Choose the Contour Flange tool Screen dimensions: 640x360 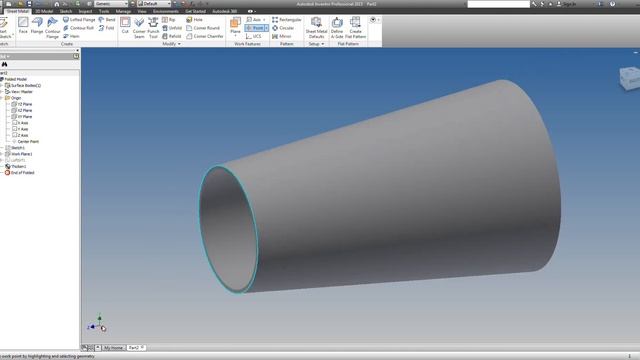(52, 28)
